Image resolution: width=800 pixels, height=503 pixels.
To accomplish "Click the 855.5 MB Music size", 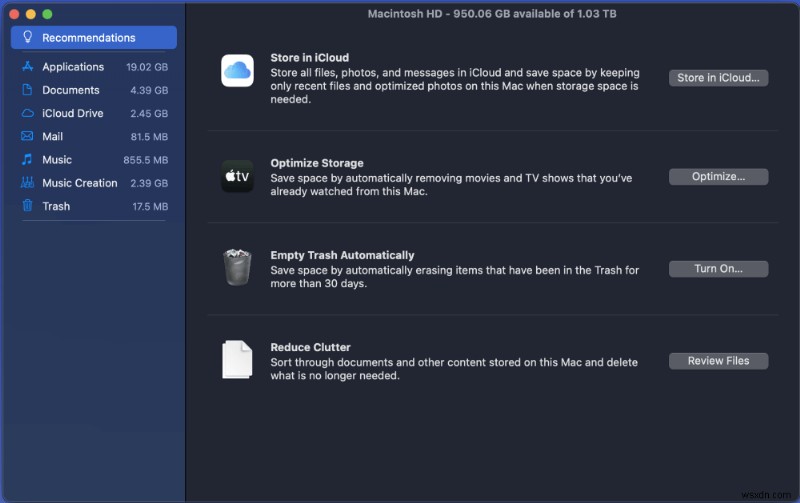I will [x=145, y=160].
